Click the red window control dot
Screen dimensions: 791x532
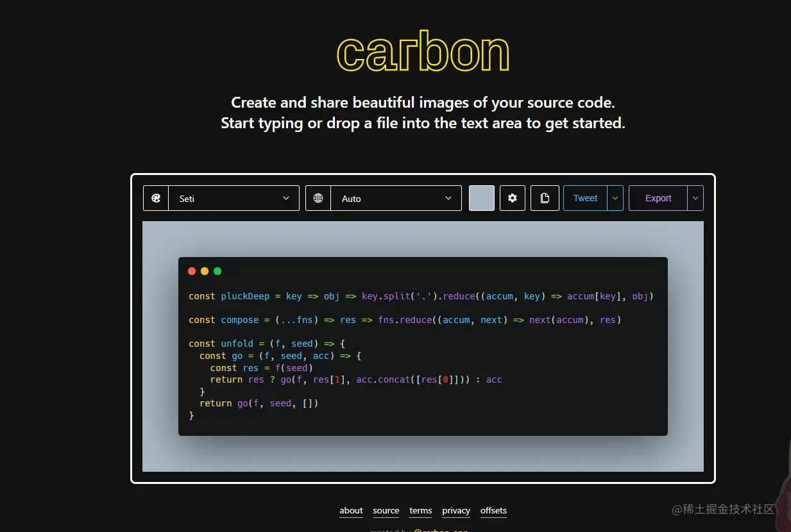(x=192, y=271)
